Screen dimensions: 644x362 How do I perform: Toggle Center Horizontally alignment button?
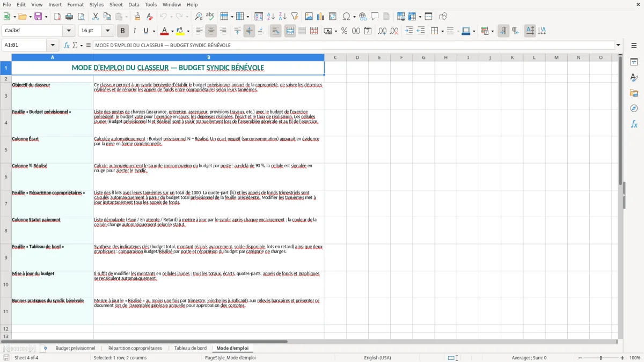click(211, 31)
